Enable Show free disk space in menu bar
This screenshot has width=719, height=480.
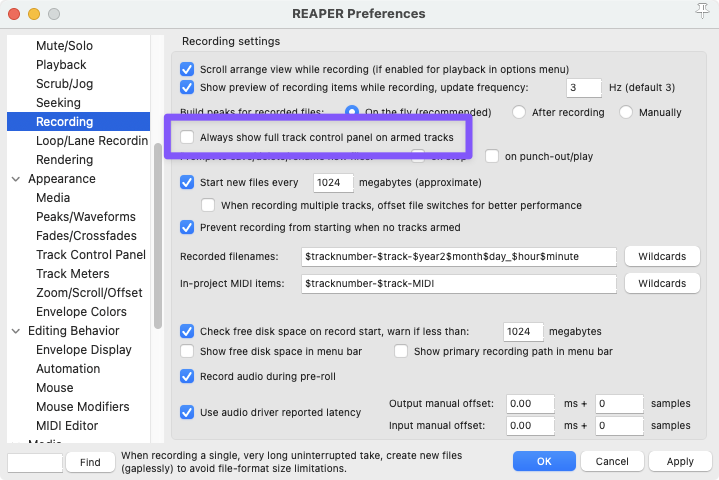[x=187, y=352]
